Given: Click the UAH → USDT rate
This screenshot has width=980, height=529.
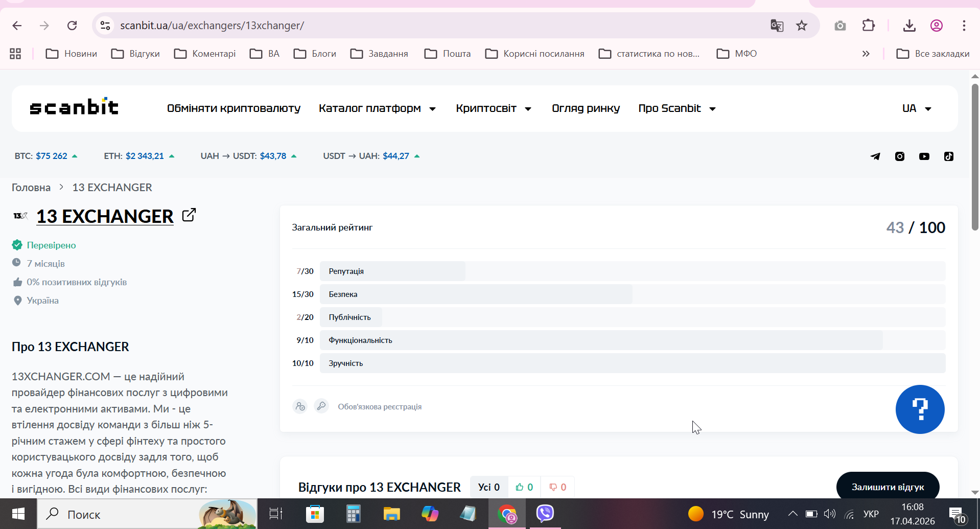Looking at the screenshot, I should 248,156.
